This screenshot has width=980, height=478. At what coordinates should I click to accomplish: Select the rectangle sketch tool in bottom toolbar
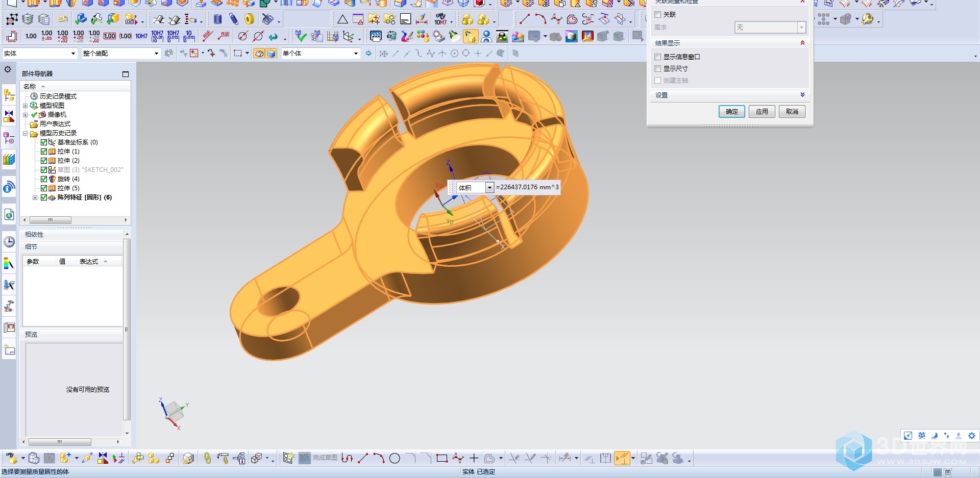pyautogui.click(x=442, y=458)
